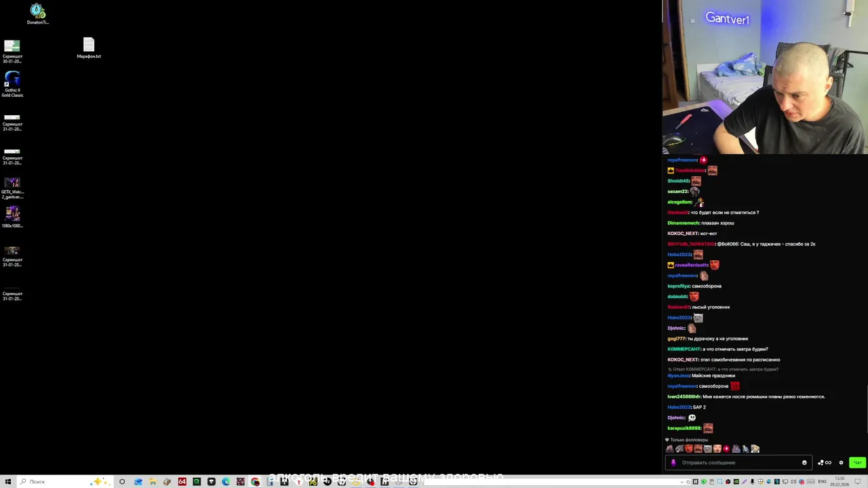This screenshot has height=488, width=868.
Task: Click username KOMMEPCAHT in chat
Action: (x=684, y=349)
